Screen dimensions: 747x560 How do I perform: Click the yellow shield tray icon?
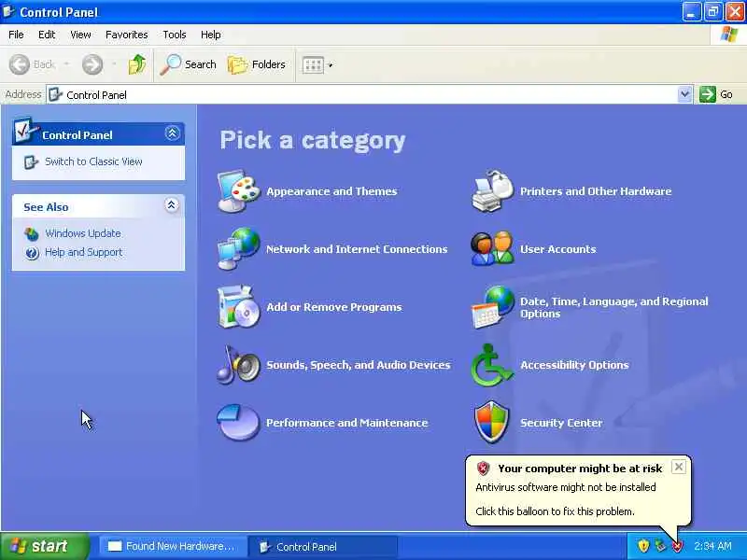point(643,546)
